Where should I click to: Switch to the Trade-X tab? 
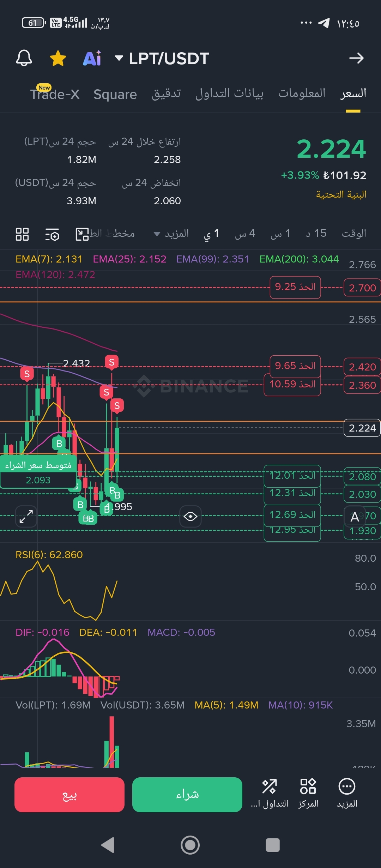point(55,94)
